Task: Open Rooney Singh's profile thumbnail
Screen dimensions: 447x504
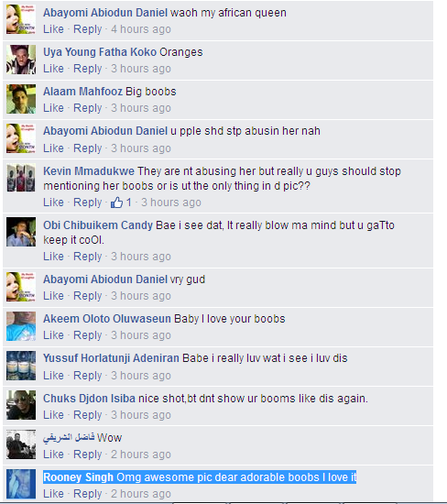Action: 21,484
